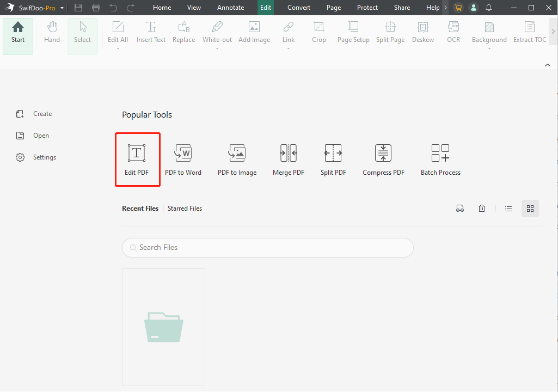
Task: Open Settings from the left sidebar
Action: tap(44, 157)
